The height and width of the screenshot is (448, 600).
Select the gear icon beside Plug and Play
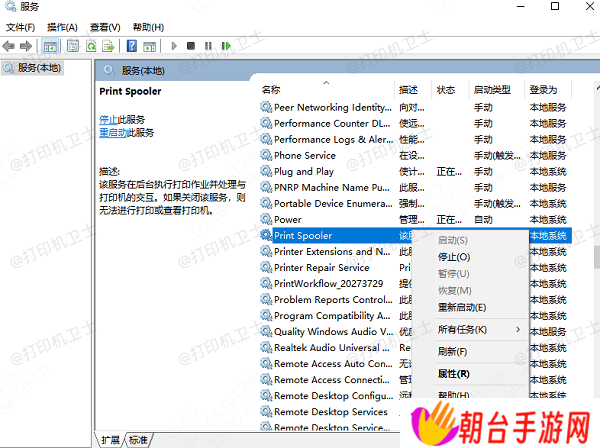coord(266,171)
